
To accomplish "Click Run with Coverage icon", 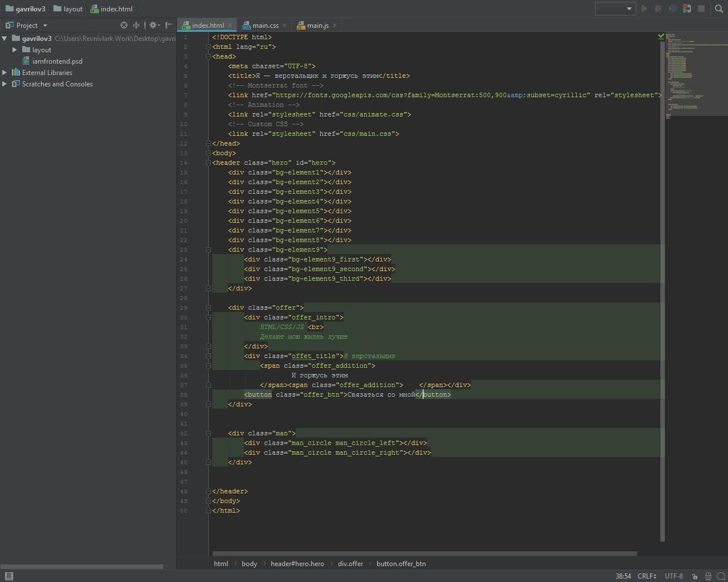I will pyautogui.click(x=672, y=9).
